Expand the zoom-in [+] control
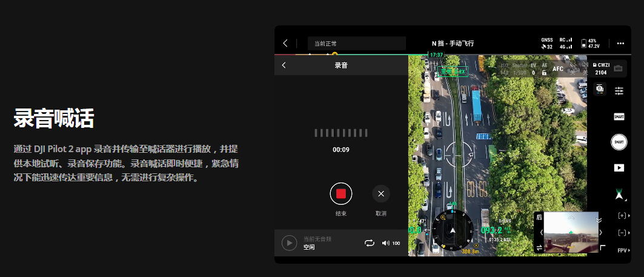The height and width of the screenshot is (277, 644). click(623, 216)
